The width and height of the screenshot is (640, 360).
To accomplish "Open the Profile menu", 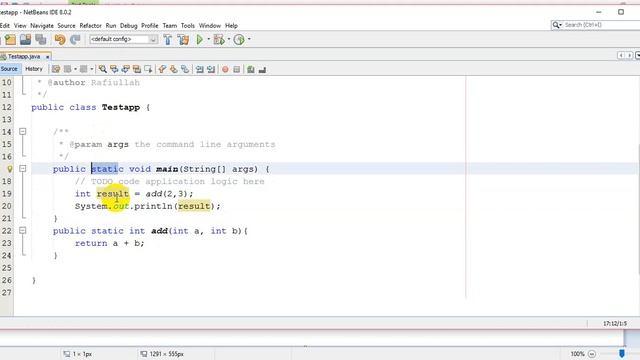I will pos(149,26).
